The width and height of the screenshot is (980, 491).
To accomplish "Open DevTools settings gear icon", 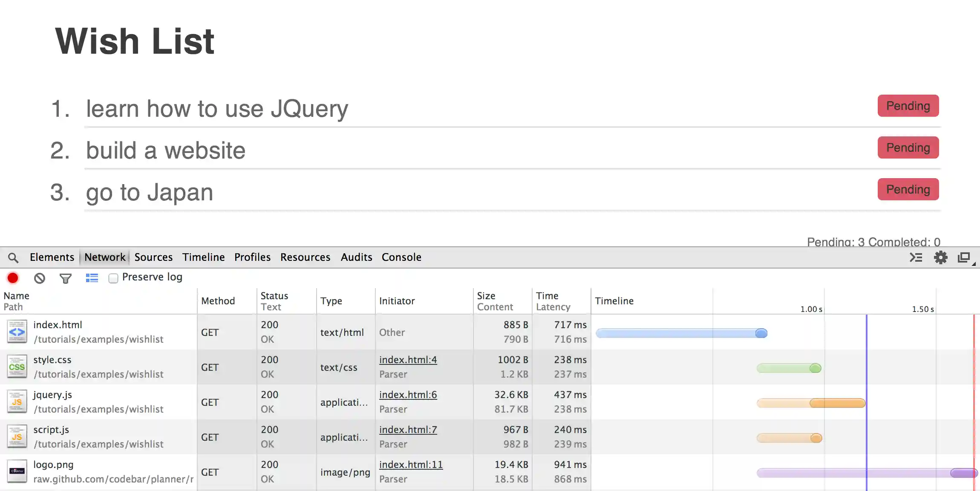I will pos(940,257).
